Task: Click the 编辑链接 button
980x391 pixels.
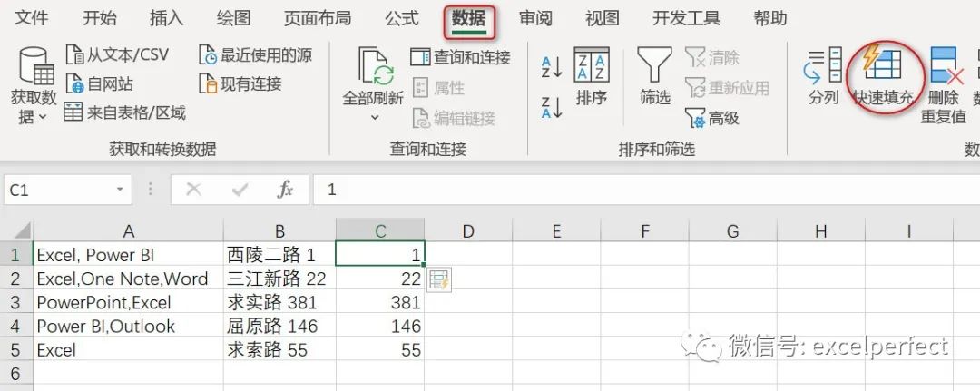Action: pos(455,117)
